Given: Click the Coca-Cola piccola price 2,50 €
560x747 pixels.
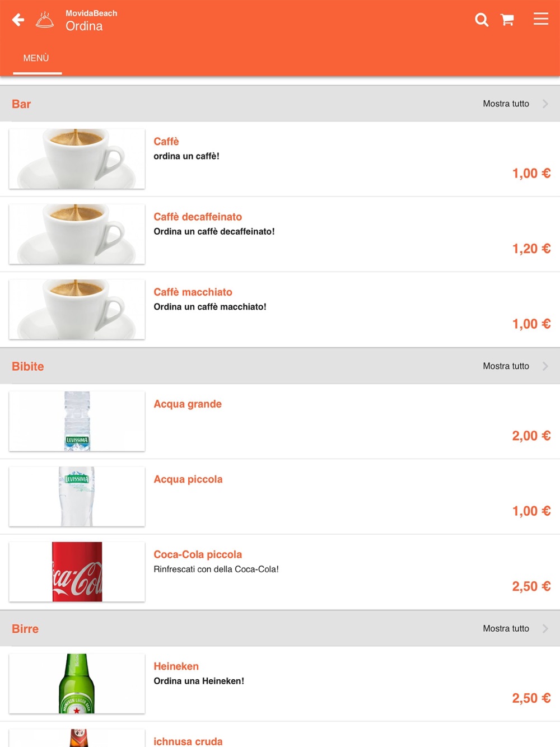Looking at the screenshot, I should tap(531, 586).
